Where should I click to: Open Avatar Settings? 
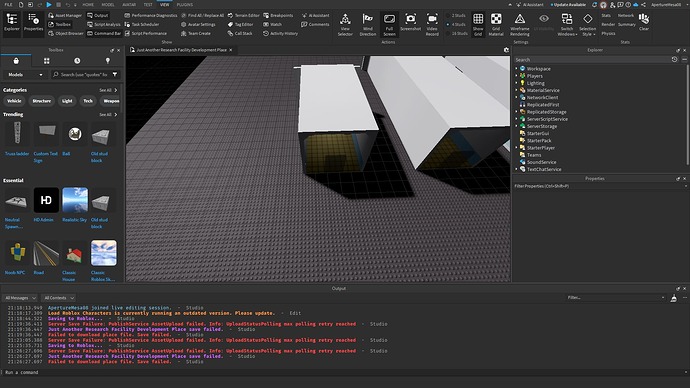pyautogui.click(x=198, y=24)
